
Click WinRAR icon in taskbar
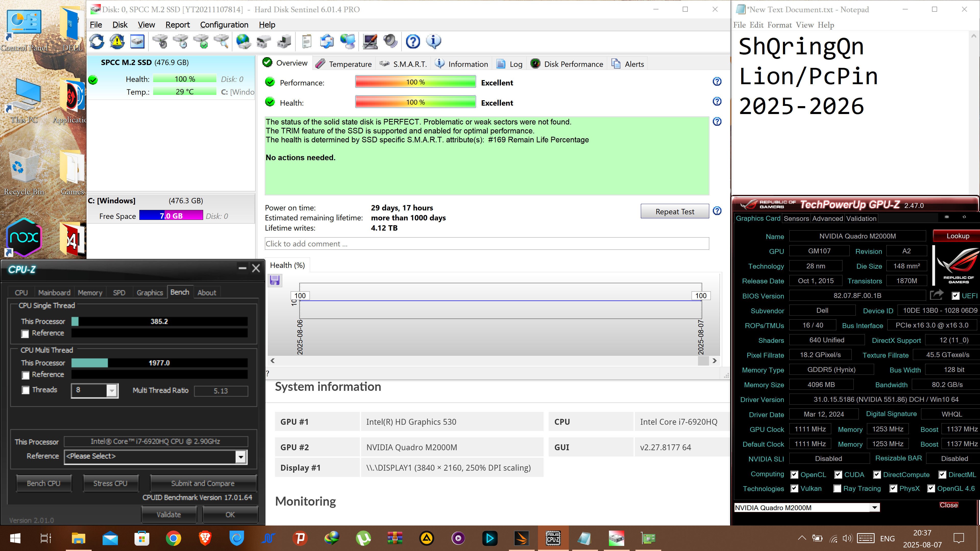coord(395,538)
